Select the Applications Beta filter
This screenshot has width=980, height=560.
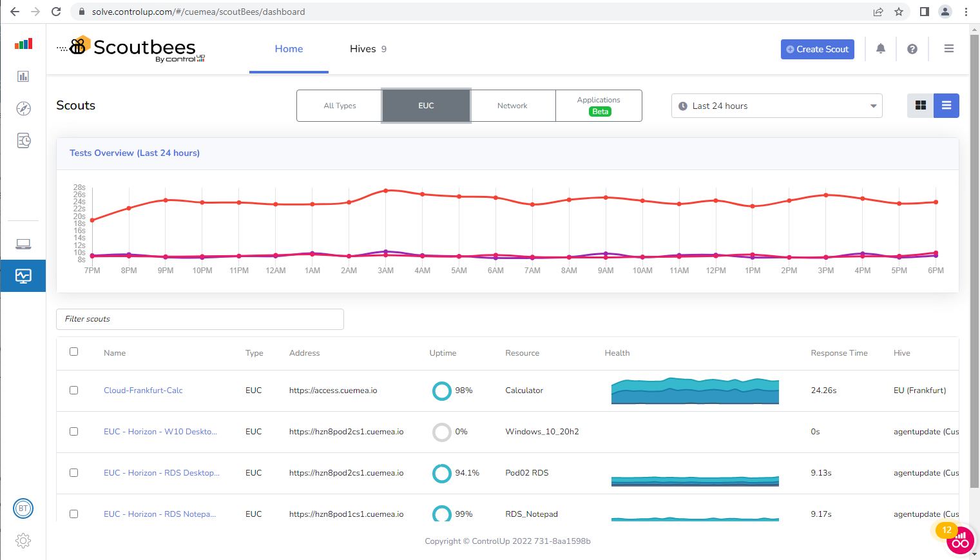[x=599, y=105]
